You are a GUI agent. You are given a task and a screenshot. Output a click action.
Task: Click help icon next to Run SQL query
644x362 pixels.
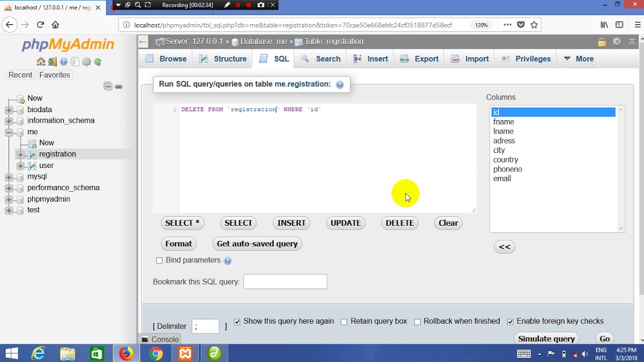[x=340, y=84]
